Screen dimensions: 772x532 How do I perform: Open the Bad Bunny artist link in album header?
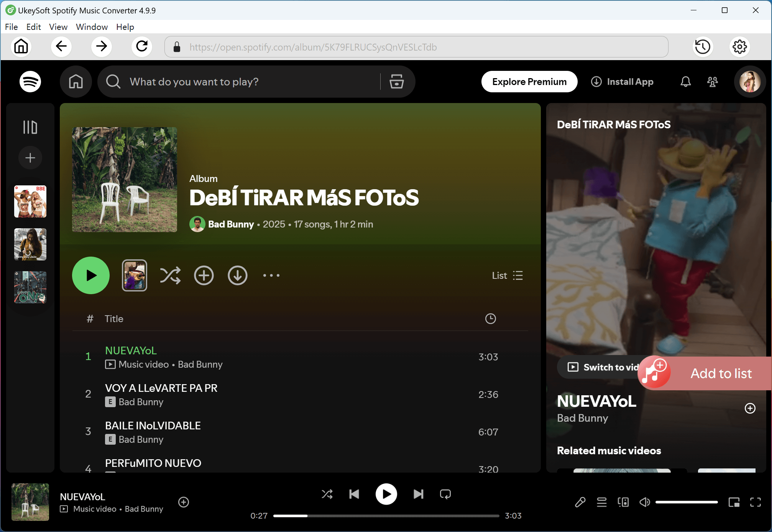pyautogui.click(x=231, y=224)
